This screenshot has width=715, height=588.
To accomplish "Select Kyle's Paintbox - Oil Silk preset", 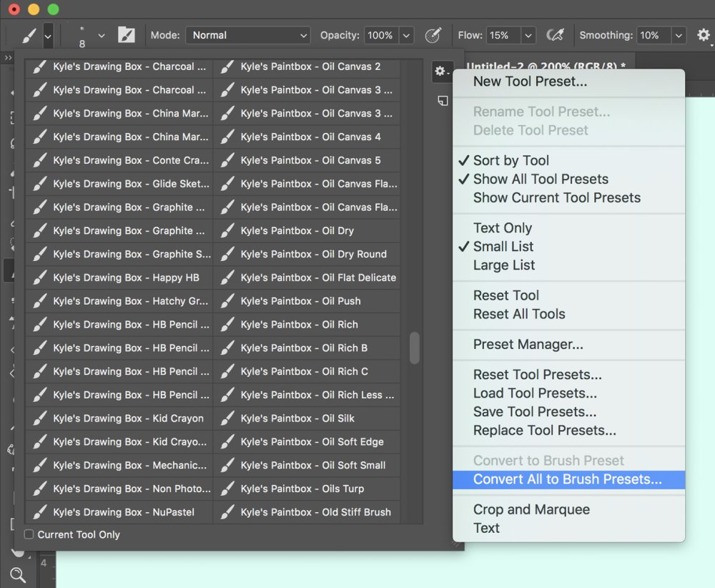I will tap(307, 418).
